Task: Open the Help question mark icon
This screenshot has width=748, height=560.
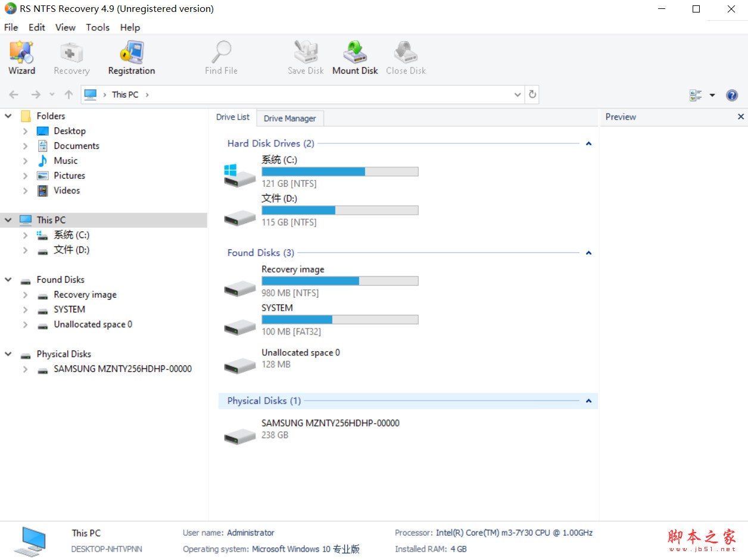Action: pyautogui.click(x=731, y=95)
